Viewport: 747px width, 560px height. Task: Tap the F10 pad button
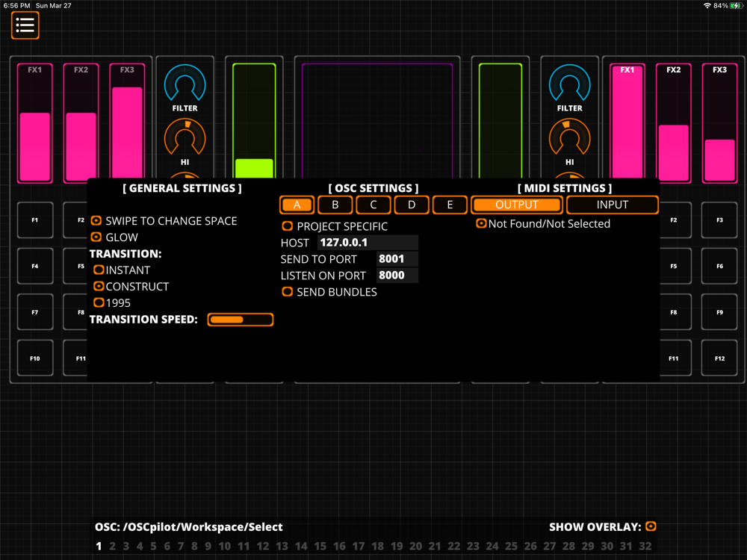pyautogui.click(x=35, y=358)
